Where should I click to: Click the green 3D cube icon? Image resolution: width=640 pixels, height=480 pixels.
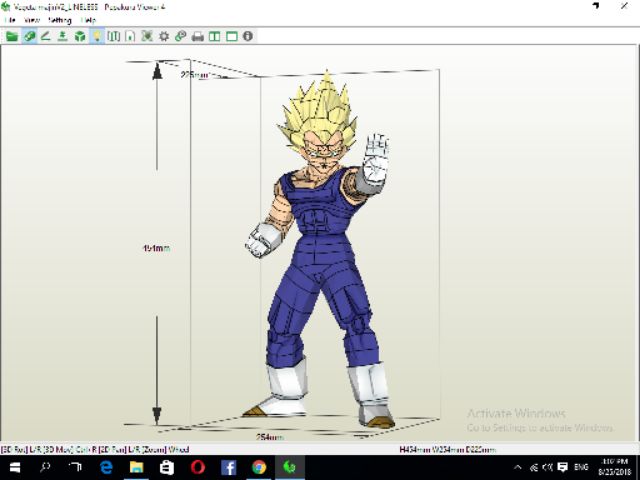[80, 36]
